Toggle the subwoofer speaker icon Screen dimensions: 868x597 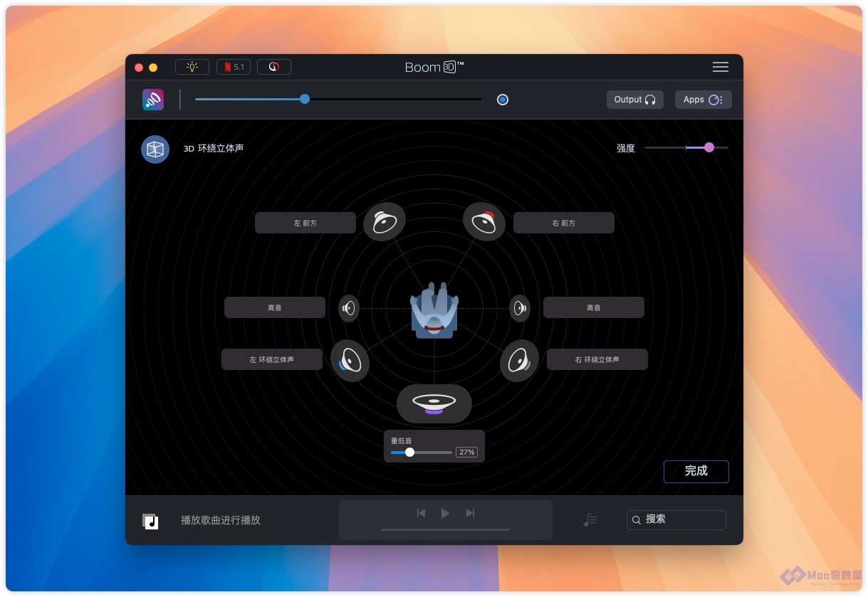coord(434,403)
